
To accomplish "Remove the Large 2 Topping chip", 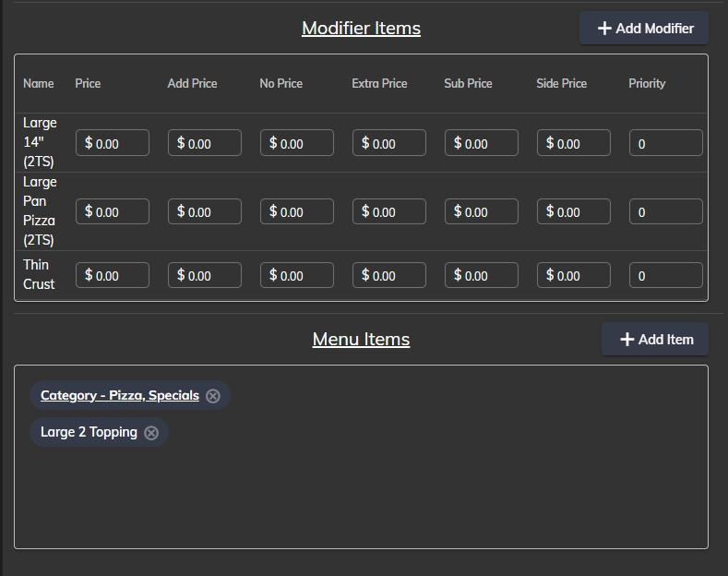I will [151, 433].
